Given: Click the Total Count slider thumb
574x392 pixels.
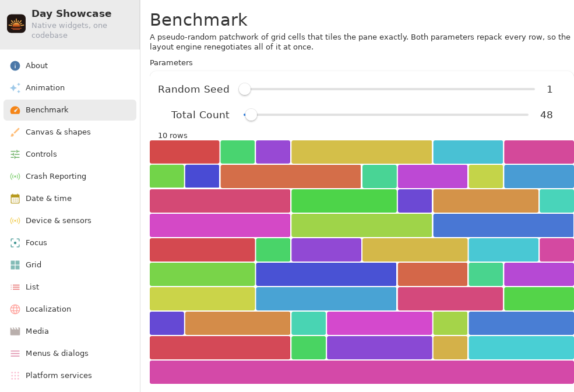Looking at the screenshot, I should [x=251, y=115].
